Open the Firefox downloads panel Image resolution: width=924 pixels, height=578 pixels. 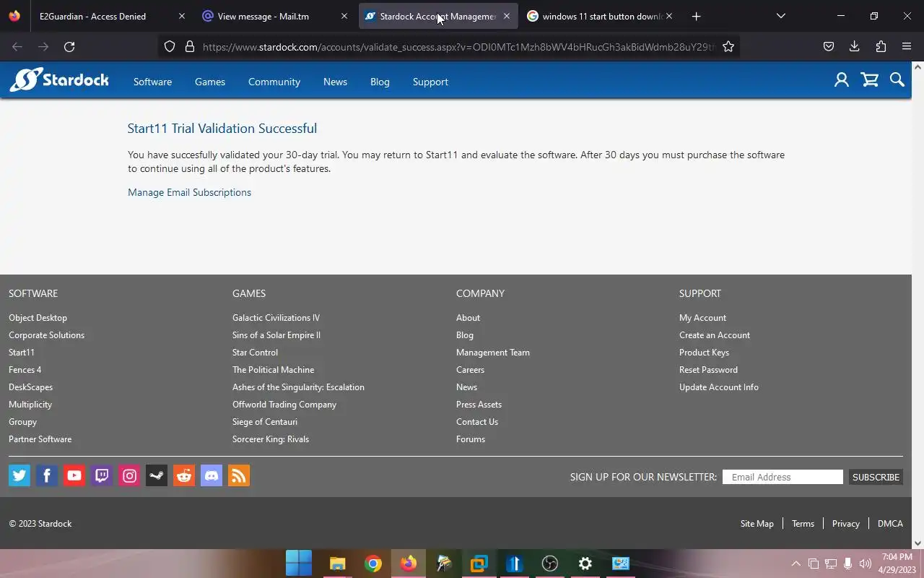(x=854, y=46)
